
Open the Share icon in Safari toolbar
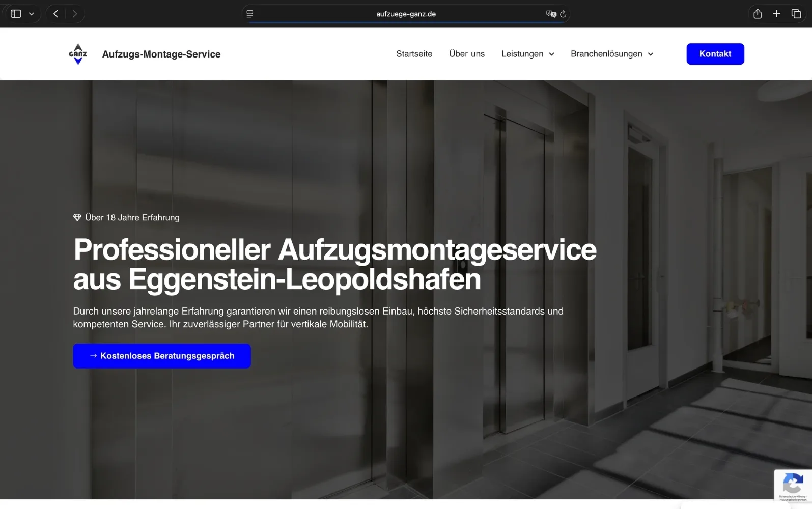pyautogui.click(x=758, y=14)
